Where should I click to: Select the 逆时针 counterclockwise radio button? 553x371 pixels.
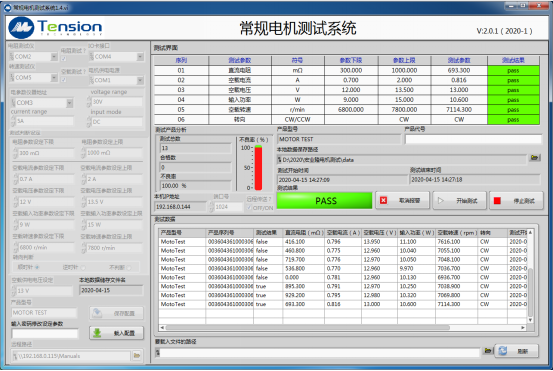(x=83, y=268)
